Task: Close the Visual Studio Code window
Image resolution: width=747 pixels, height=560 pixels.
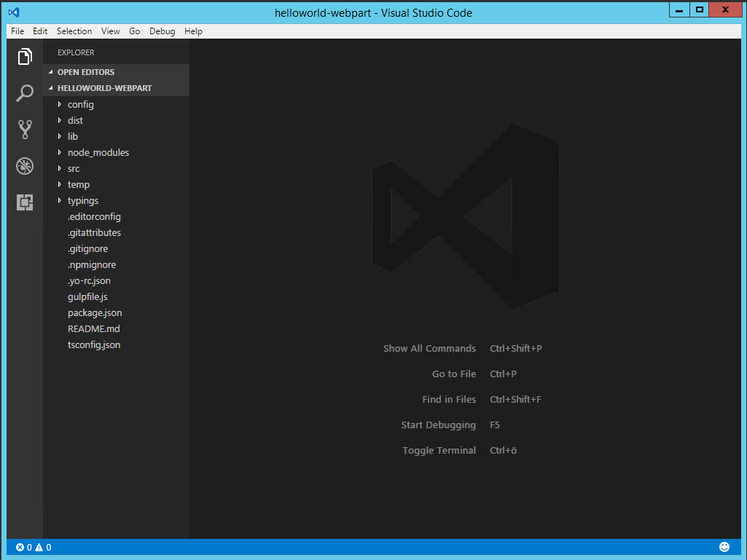Action: pos(726,9)
